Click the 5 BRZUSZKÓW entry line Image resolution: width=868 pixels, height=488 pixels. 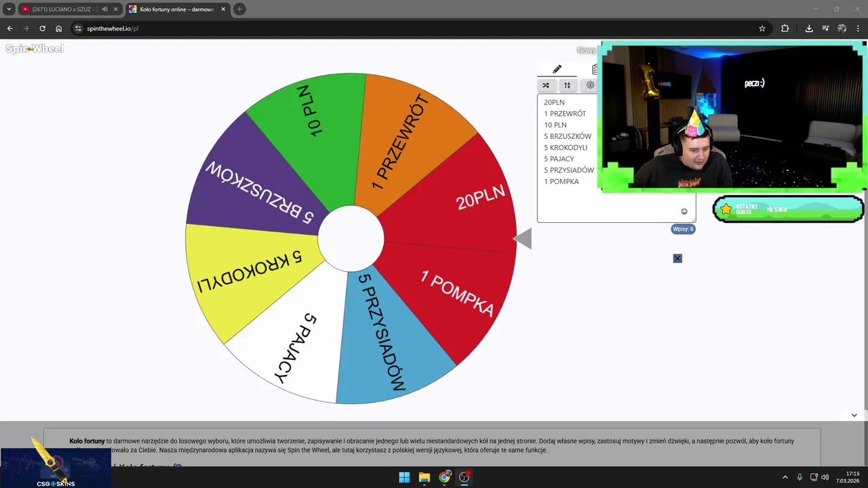coord(568,136)
